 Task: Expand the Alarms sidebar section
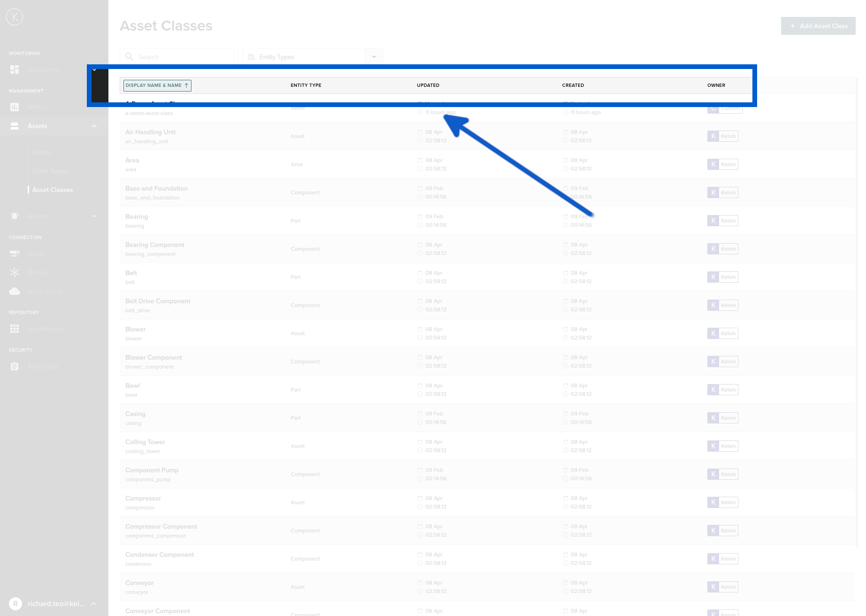[x=94, y=216]
